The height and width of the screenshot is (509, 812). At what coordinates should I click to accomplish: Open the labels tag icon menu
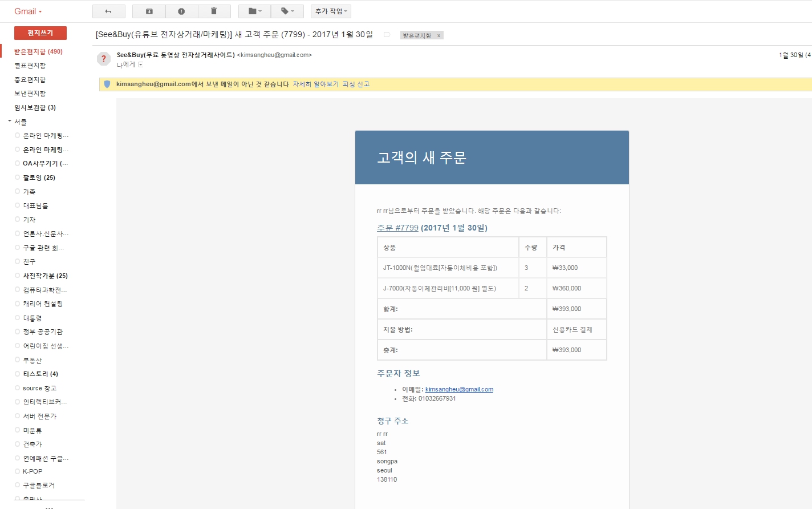point(287,11)
